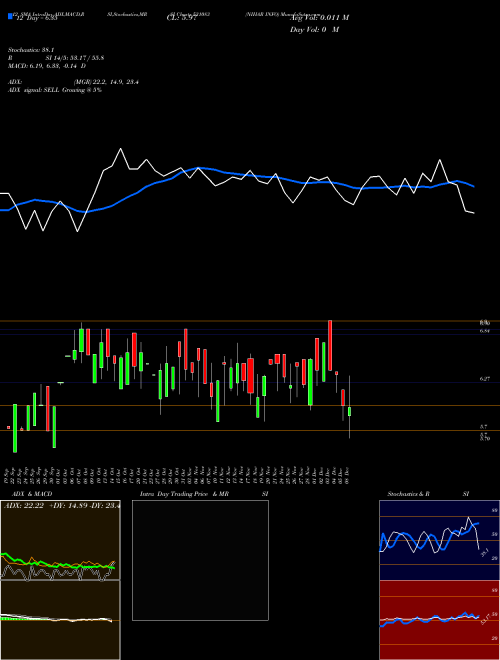Click the 'ADX signal: SELL Growing @ 5%' line
The image size is (500, 660).
coord(55,90)
